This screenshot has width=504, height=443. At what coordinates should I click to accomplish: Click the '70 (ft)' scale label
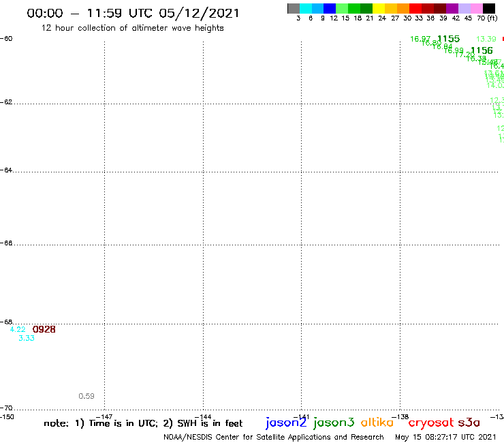[x=487, y=18]
